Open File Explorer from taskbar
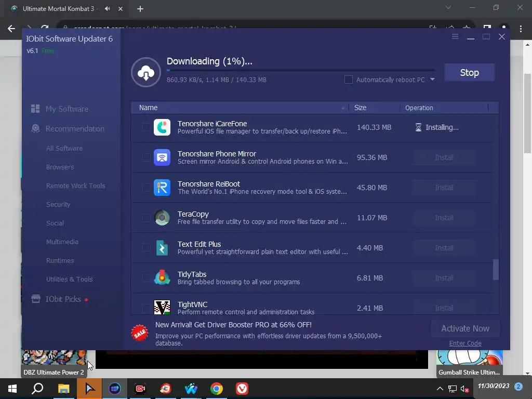 tap(63, 389)
